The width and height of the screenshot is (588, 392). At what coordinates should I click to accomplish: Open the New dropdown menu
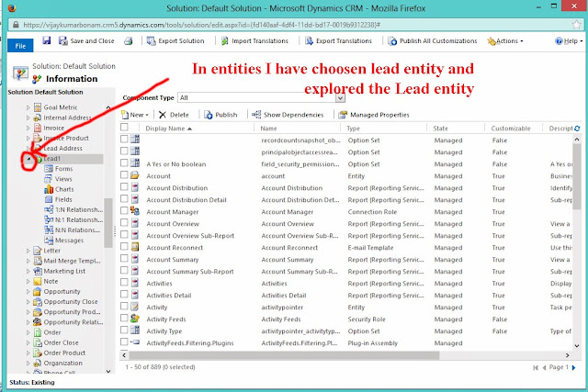tap(135, 115)
